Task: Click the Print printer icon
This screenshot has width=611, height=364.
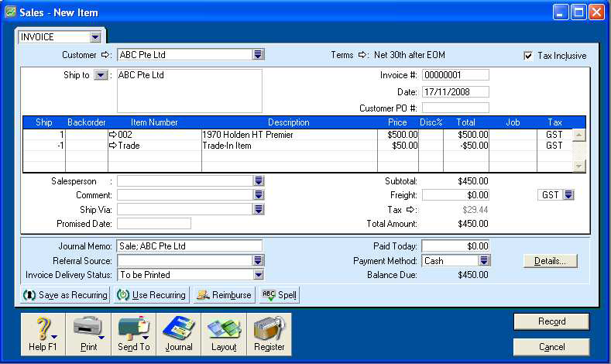Action: [x=88, y=335]
